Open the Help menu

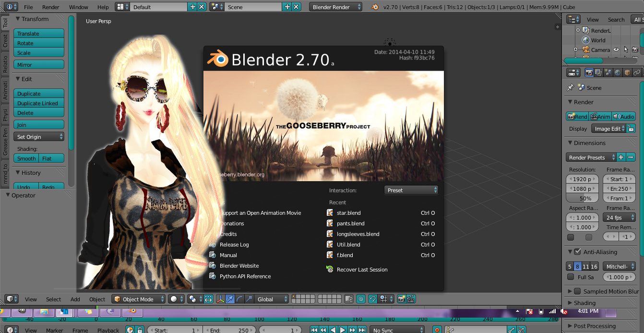click(103, 7)
